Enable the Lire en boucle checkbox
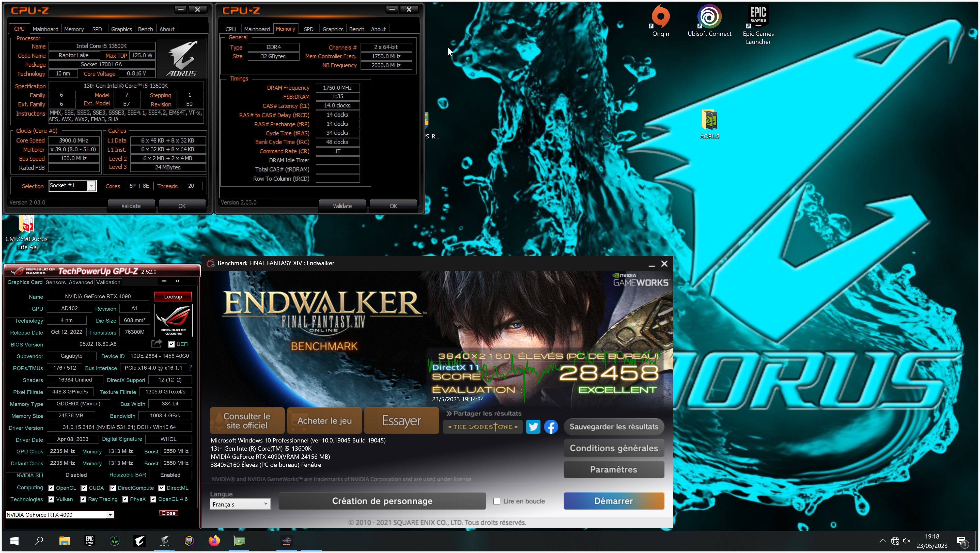Viewport: 980px width, 553px height. (496, 501)
